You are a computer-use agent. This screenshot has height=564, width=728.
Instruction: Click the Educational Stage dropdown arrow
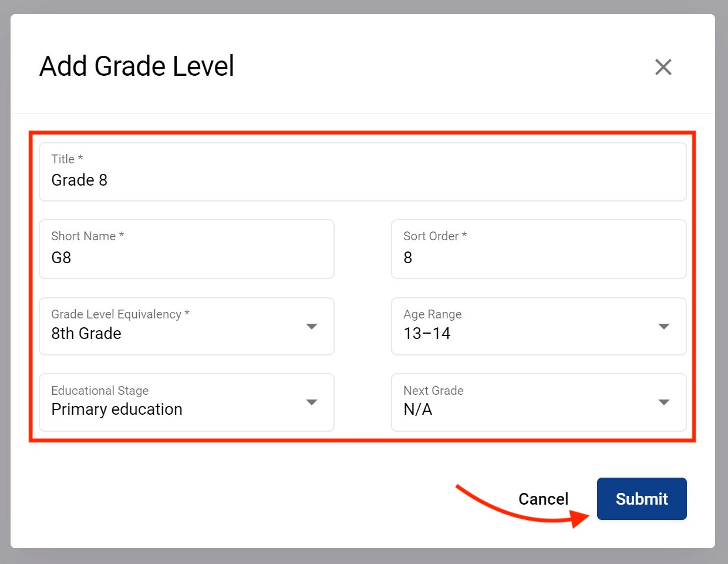pos(312,402)
